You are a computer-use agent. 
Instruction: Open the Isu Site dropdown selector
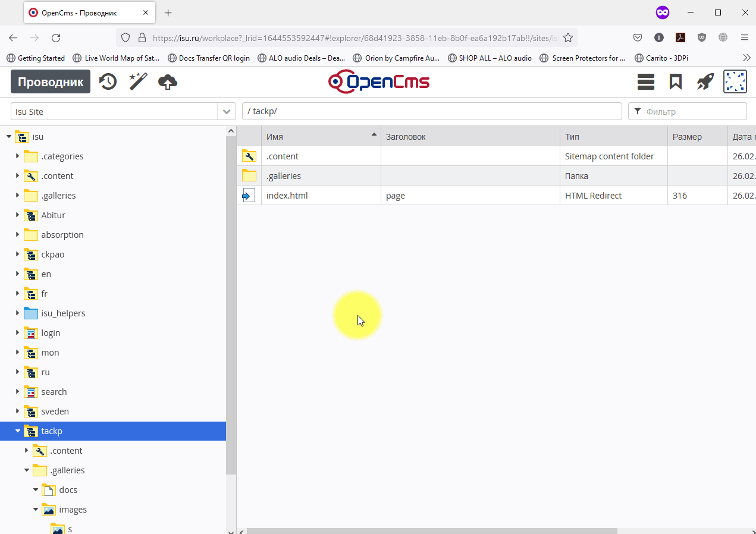pos(226,111)
